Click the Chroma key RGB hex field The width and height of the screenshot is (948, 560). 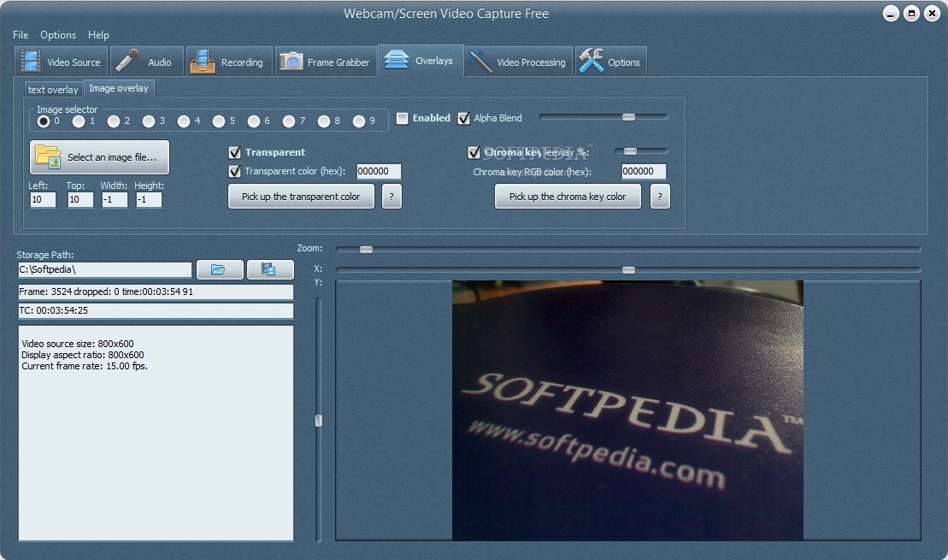(x=644, y=171)
